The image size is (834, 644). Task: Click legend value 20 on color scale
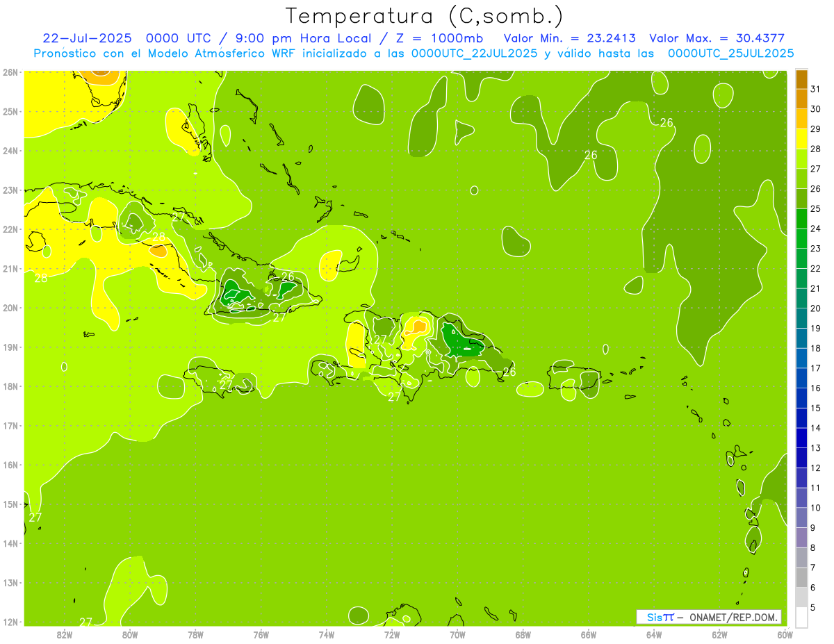click(815, 308)
